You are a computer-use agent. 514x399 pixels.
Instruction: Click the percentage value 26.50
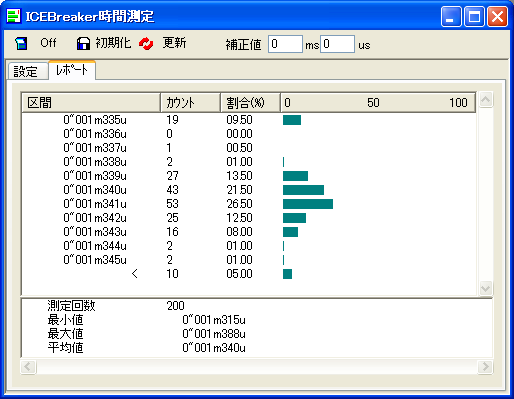239,204
